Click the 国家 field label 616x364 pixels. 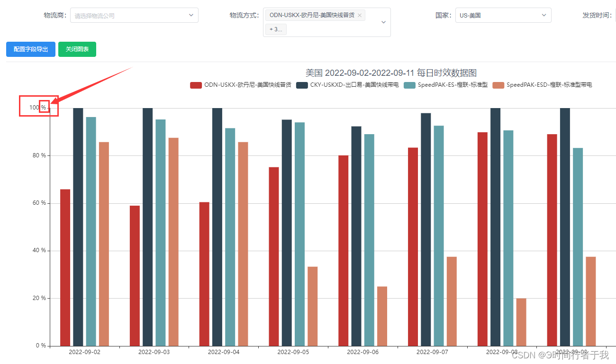point(444,15)
